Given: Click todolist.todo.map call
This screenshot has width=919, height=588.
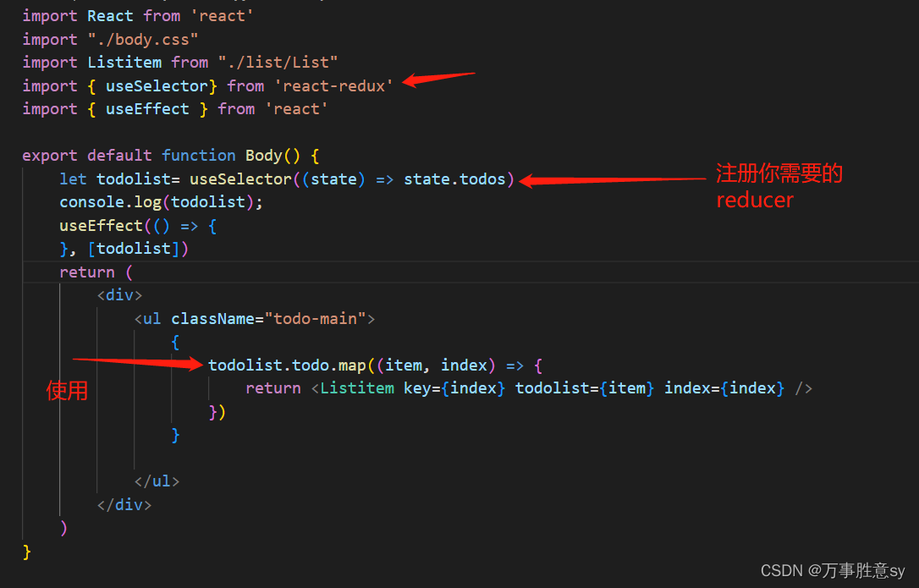Looking at the screenshot, I should tap(287, 365).
